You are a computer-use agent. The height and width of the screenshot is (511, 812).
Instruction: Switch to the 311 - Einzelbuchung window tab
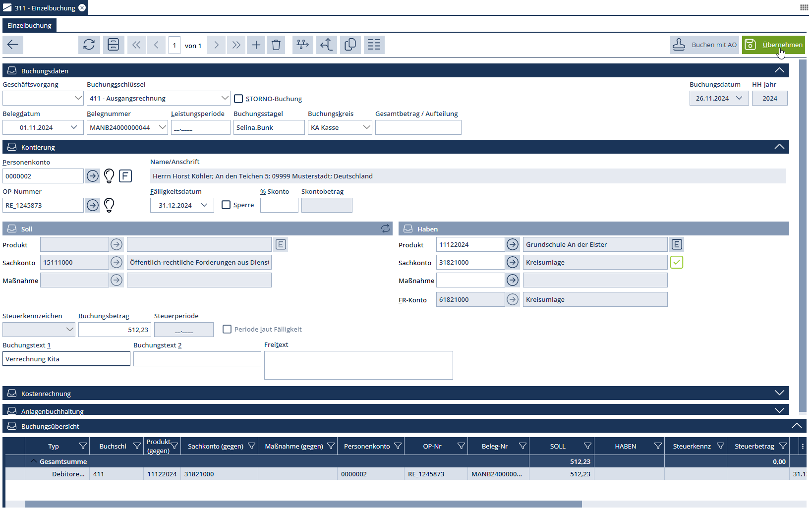point(45,8)
